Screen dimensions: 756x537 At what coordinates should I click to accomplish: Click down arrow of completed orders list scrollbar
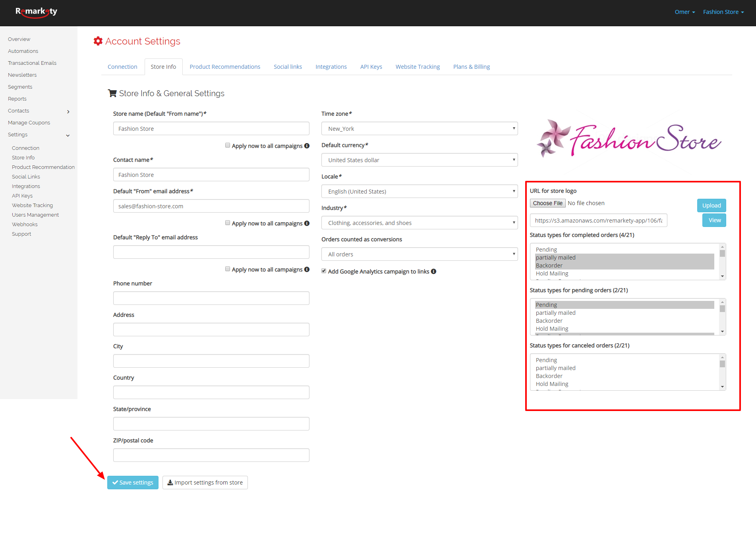723,276
